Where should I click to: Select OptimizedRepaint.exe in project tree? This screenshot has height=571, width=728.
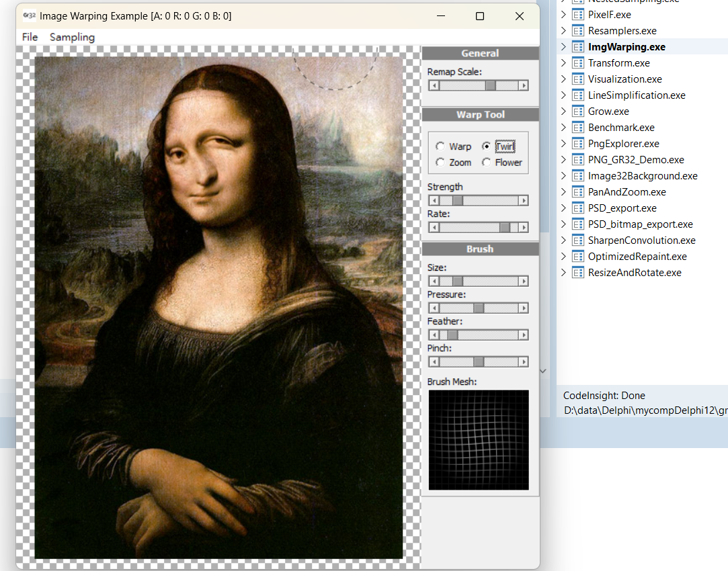point(637,257)
